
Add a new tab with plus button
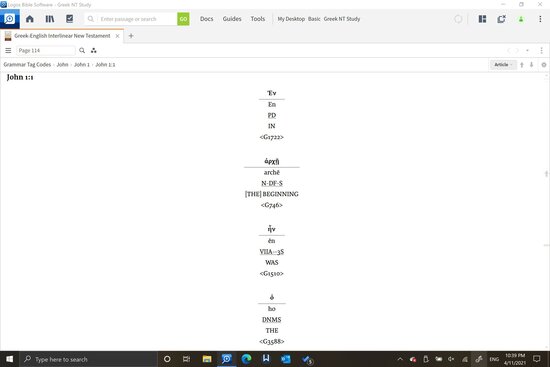click(x=131, y=36)
